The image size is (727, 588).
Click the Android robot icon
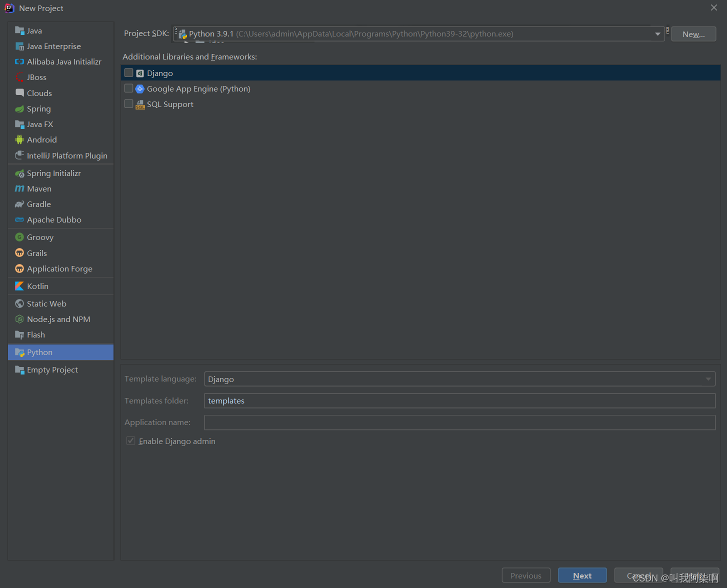click(x=19, y=139)
